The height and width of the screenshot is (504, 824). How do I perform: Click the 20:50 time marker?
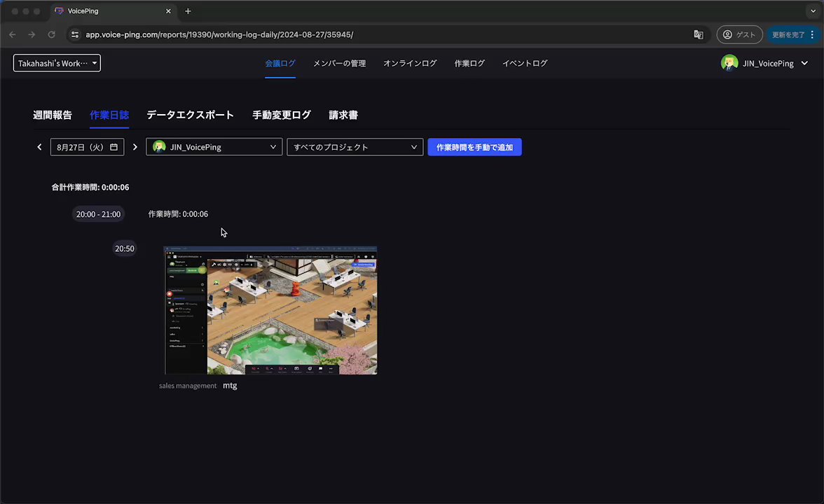coord(125,248)
